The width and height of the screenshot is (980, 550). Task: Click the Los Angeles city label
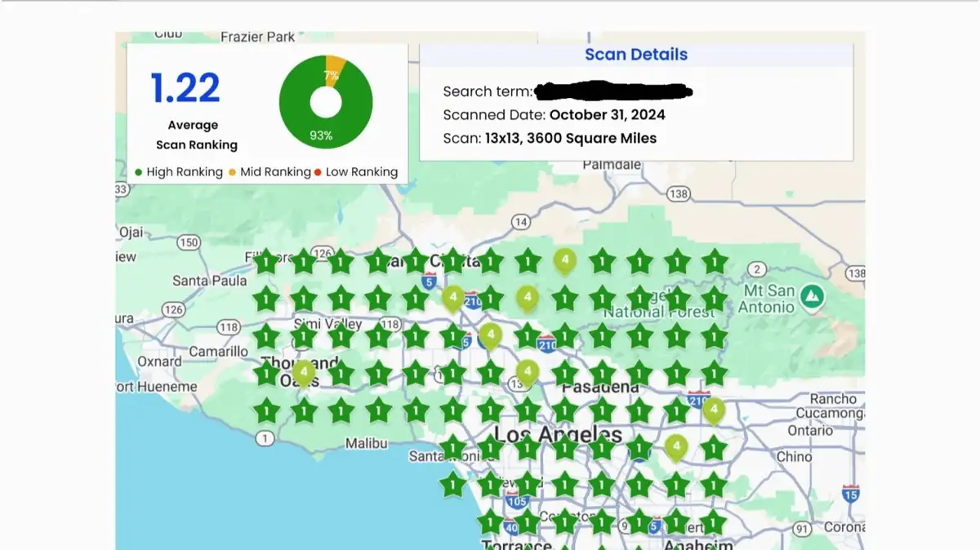559,434
